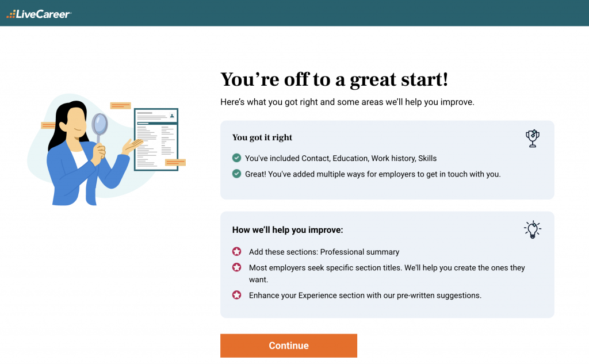Click the 'Enhance your Experience section' text
The image size is (589, 364).
[x=365, y=296]
